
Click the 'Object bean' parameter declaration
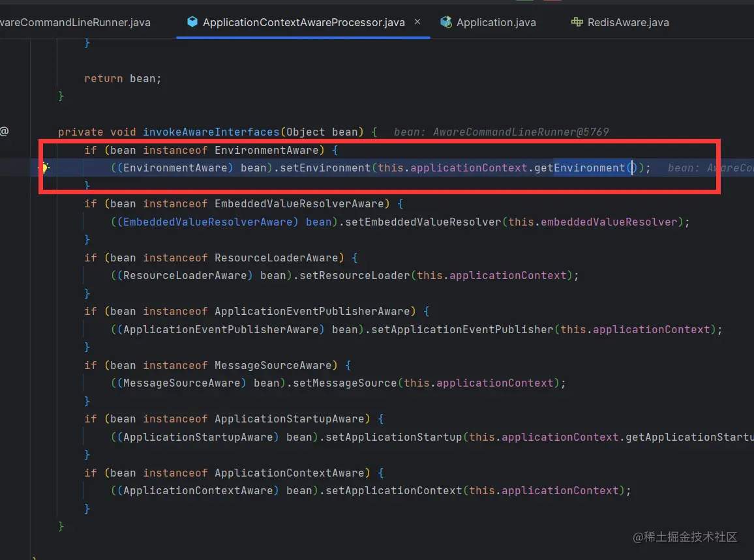coord(322,132)
